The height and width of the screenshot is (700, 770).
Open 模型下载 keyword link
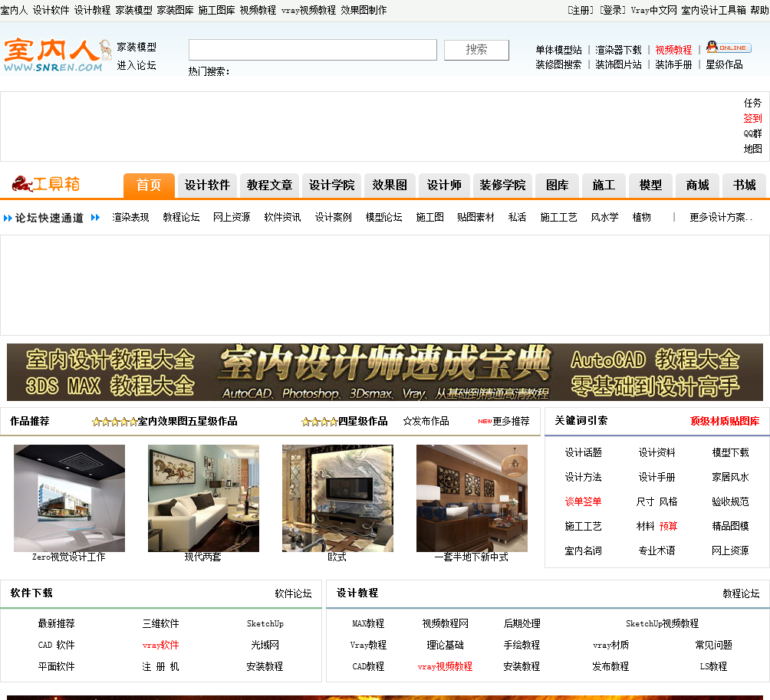click(x=730, y=452)
